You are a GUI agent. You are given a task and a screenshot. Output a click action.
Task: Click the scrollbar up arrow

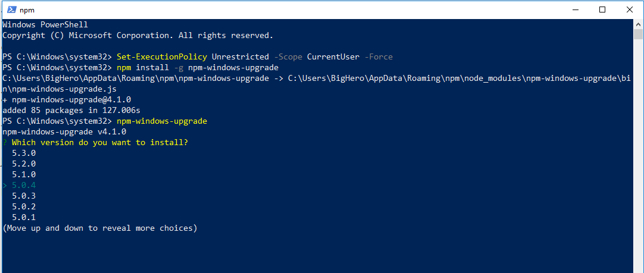pyautogui.click(x=639, y=24)
